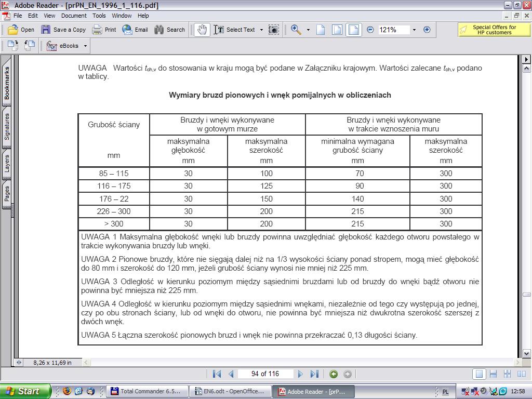Viewport: 532px width, 399px height.
Task: Click the table cell with value 140
Action: (357, 199)
